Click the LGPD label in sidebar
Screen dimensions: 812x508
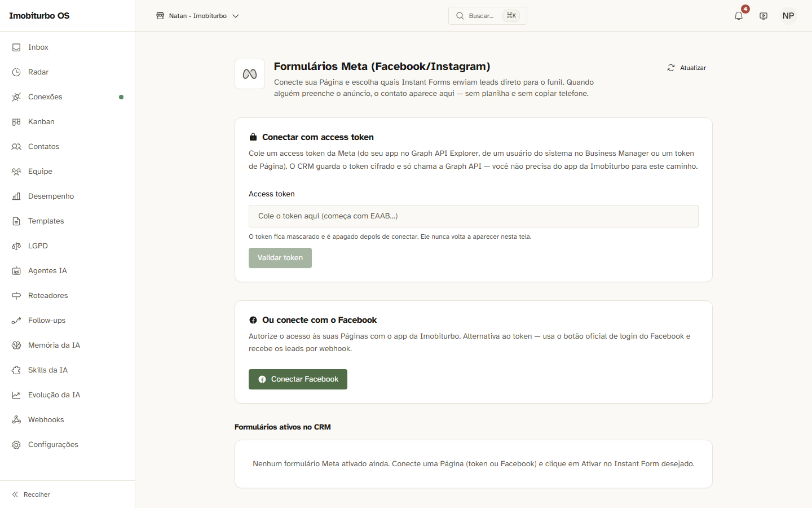(x=38, y=246)
